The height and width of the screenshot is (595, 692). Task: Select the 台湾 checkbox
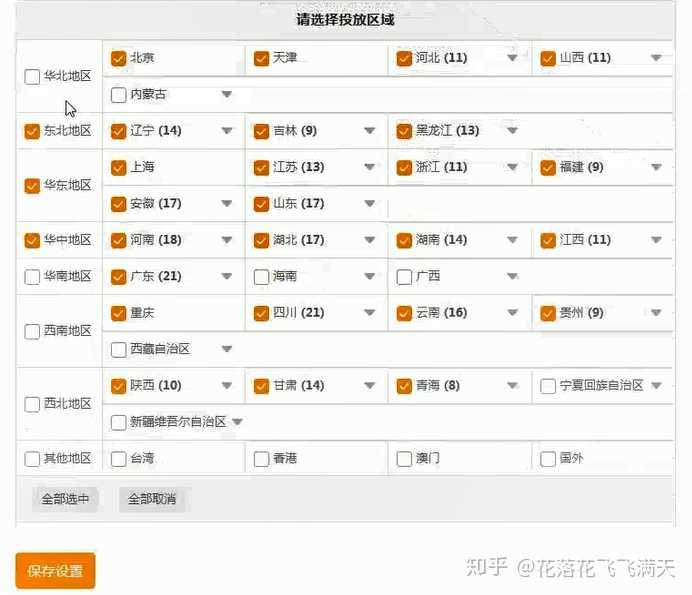point(119,459)
